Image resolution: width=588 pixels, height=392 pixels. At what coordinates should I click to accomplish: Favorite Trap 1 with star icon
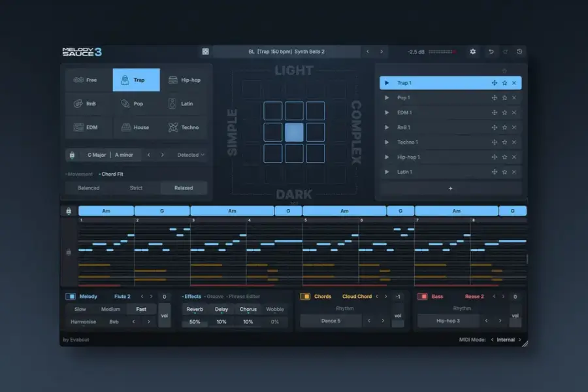(505, 83)
